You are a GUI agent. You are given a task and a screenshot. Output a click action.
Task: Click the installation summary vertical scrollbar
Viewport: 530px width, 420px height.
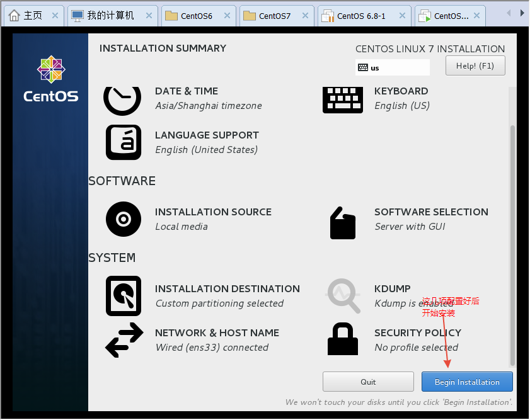click(x=512, y=246)
